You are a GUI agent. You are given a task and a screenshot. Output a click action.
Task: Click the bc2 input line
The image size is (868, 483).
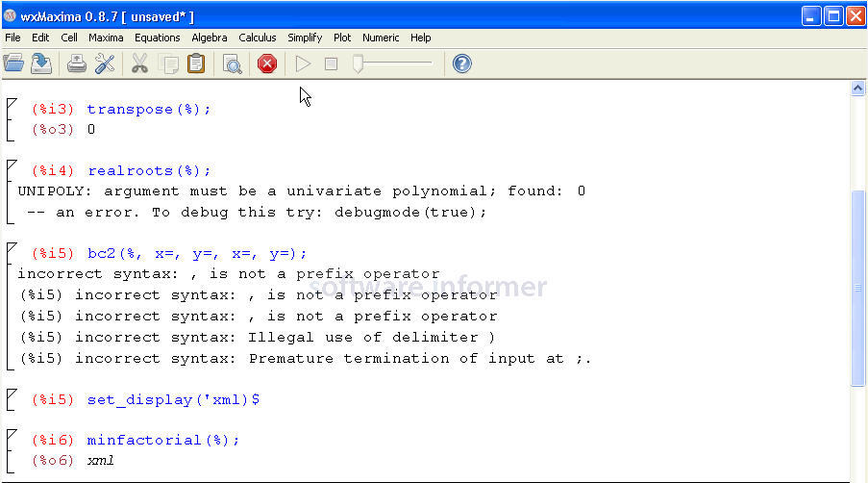coord(197,254)
